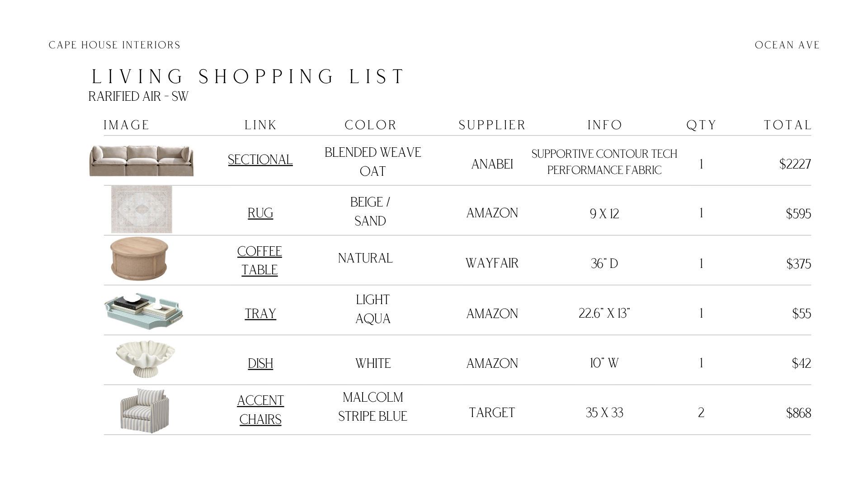This screenshot has width=868, height=488.
Task: Click the round coffee table image
Action: (139, 259)
